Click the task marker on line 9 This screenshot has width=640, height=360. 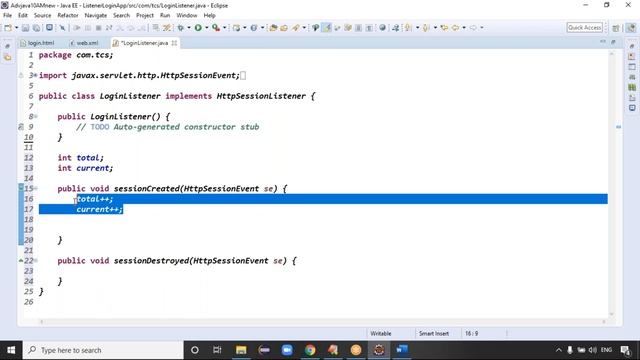click(21, 127)
